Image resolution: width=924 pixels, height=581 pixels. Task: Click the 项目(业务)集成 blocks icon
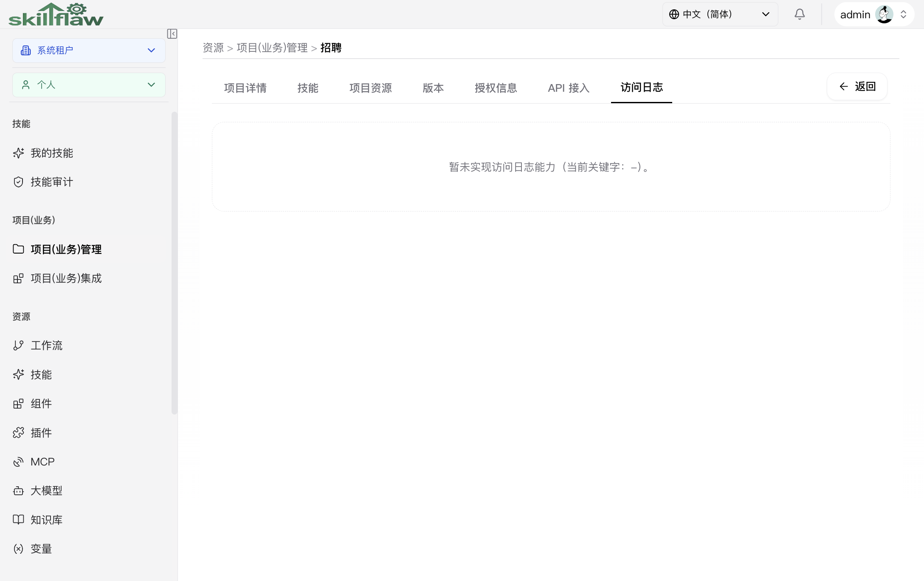tap(18, 278)
